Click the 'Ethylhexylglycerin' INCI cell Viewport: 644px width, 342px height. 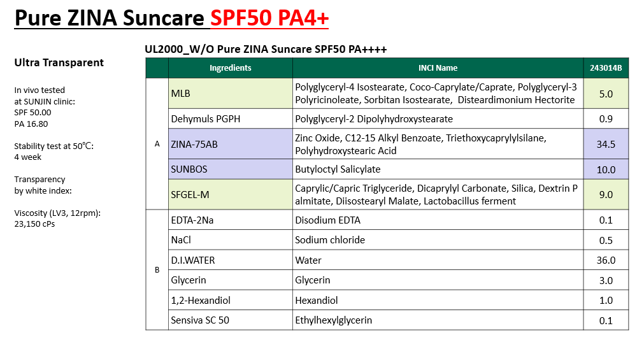pyautogui.click(x=438, y=320)
